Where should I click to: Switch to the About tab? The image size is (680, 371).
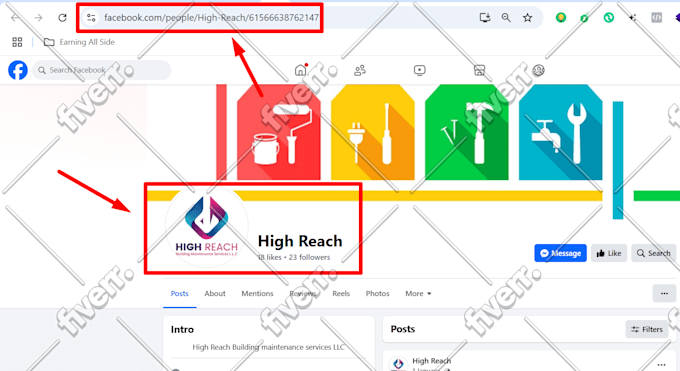tap(215, 294)
